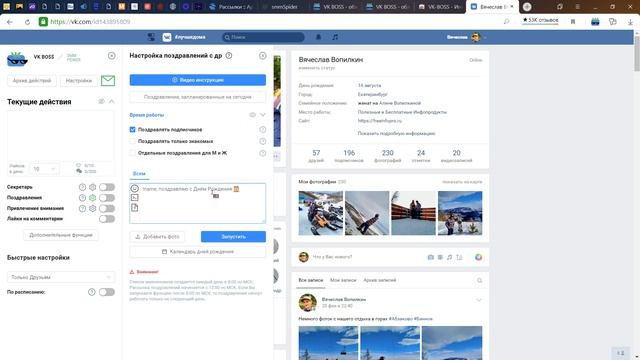Click help icon next to По расписанию
Image resolution: width=640 pixels, height=360 pixels.
[91, 292]
